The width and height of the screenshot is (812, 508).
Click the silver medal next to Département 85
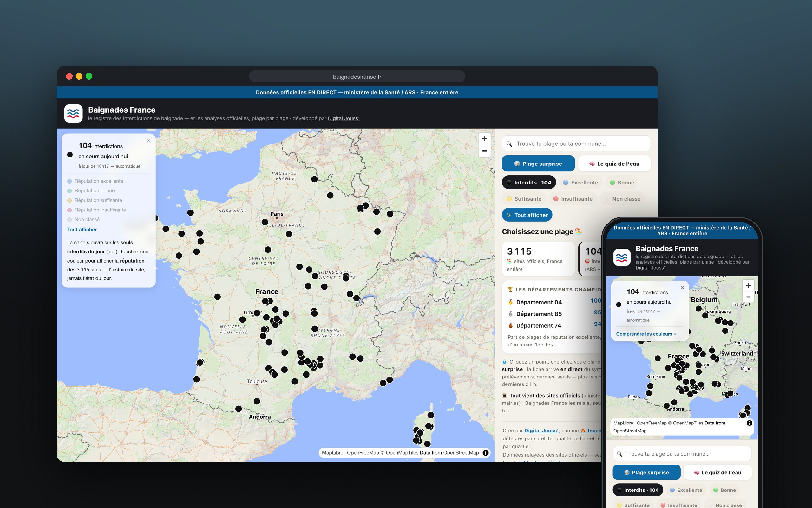[510, 314]
